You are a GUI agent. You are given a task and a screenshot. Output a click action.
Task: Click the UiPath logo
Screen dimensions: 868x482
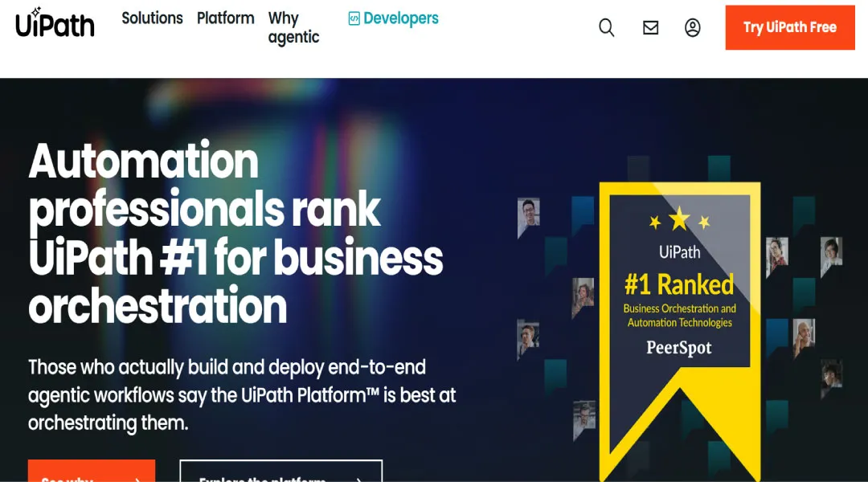tap(55, 23)
